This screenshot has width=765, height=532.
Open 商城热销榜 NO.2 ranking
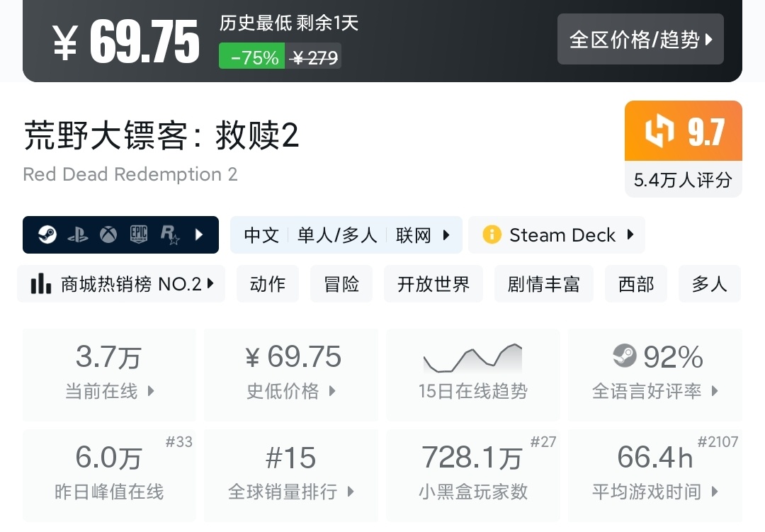121,284
